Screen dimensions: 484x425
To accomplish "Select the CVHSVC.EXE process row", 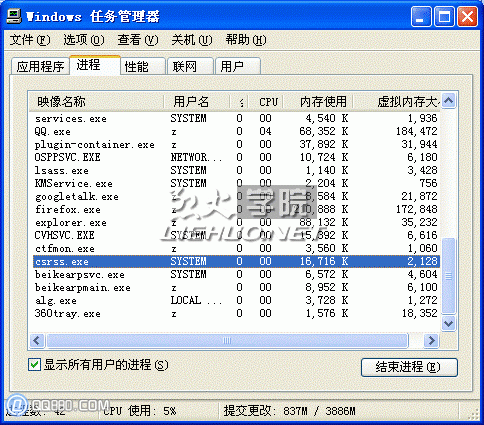I will (x=236, y=235).
